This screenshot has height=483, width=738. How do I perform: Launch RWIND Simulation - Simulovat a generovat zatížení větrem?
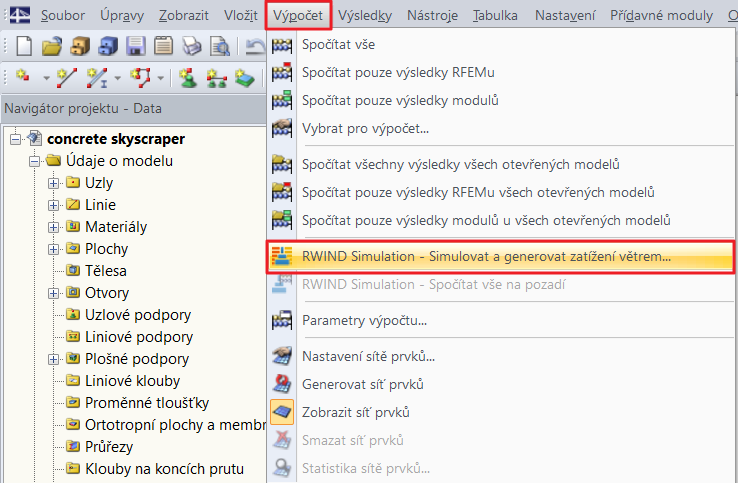[501, 257]
